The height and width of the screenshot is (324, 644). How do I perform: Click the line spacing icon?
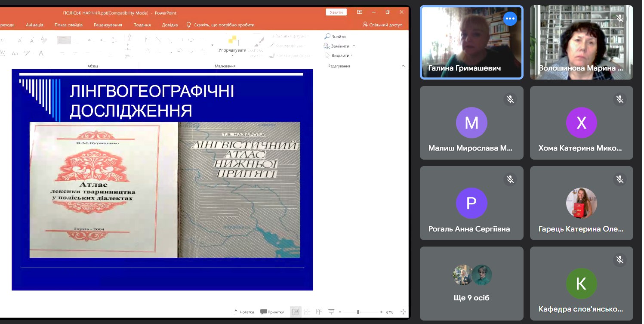pyautogui.click(x=114, y=40)
